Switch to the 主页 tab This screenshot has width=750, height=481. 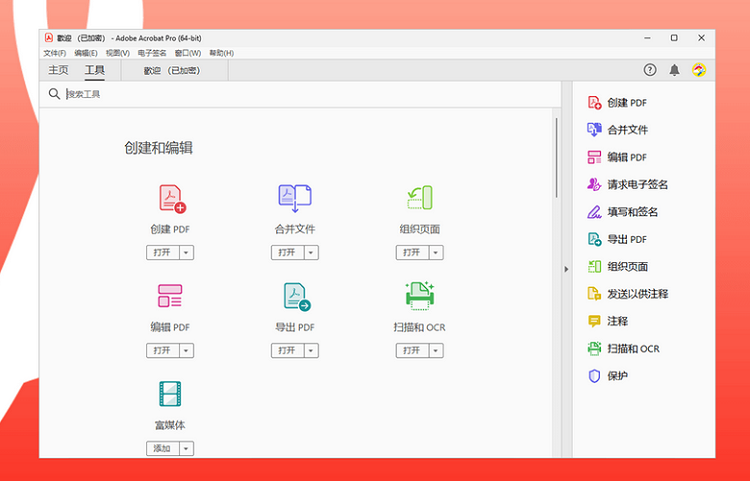[58, 70]
